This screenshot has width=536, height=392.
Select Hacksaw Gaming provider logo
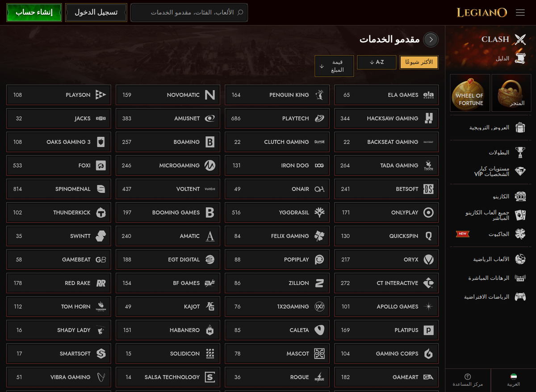[429, 118]
